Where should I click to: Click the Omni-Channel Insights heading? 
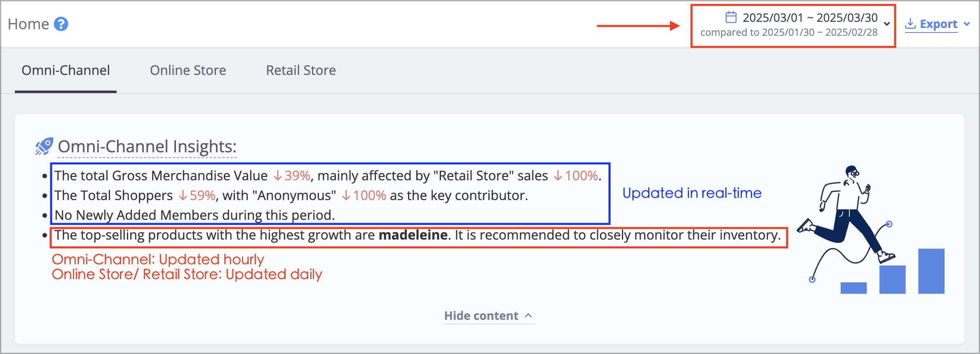147,147
